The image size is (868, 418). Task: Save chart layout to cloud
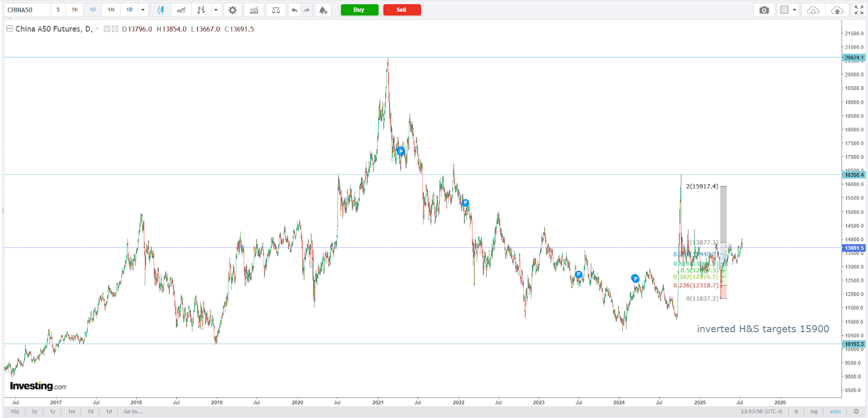[837, 10]
